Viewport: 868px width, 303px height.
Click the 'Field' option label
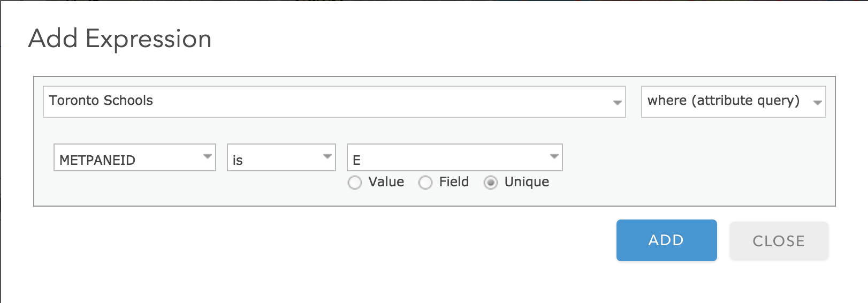[454, 182]
